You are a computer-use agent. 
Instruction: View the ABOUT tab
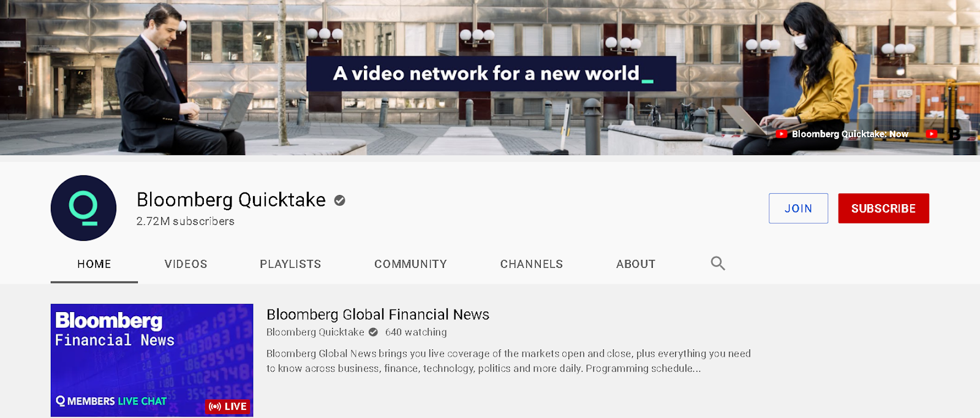click(x=636, y=264)
